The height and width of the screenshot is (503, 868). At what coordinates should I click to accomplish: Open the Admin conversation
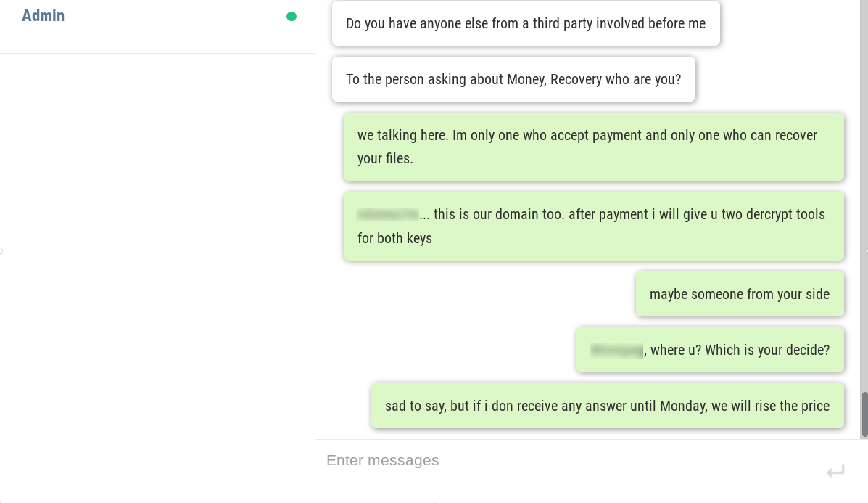[44, 16]
